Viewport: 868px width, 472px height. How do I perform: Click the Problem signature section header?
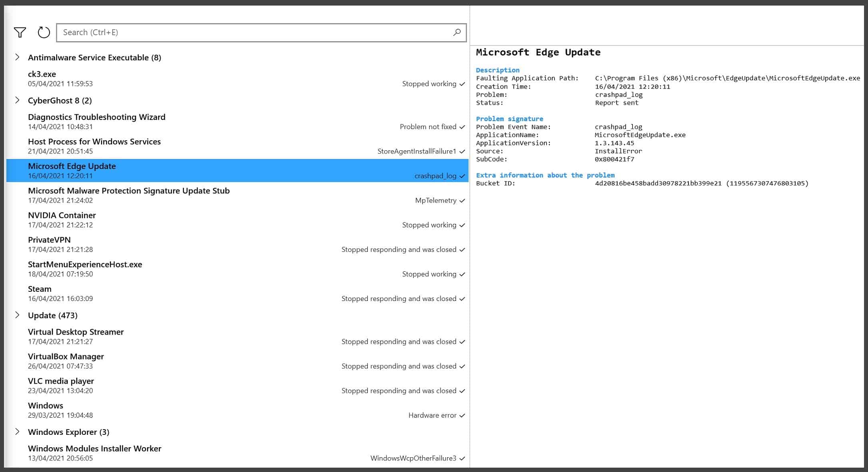tap(509, 119)
